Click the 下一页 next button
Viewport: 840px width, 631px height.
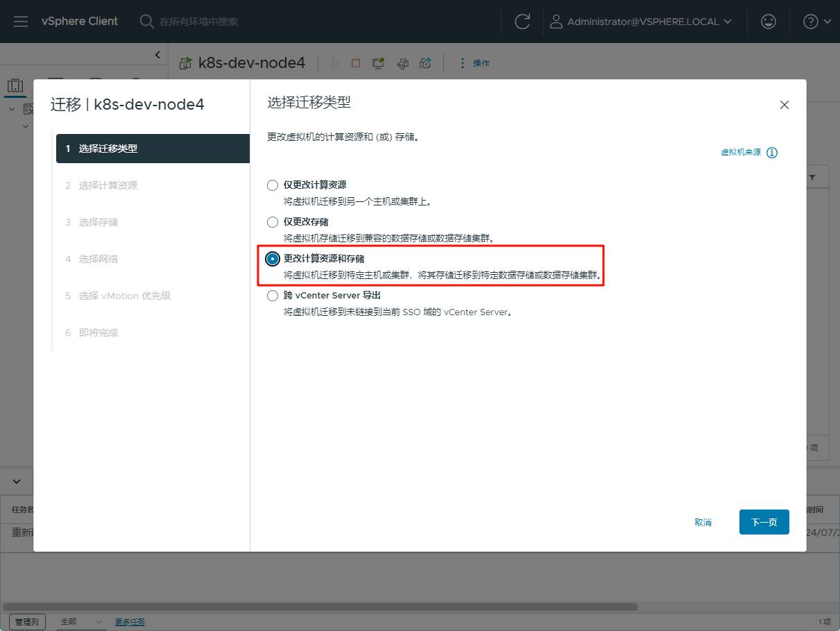[x=764, y=522]
